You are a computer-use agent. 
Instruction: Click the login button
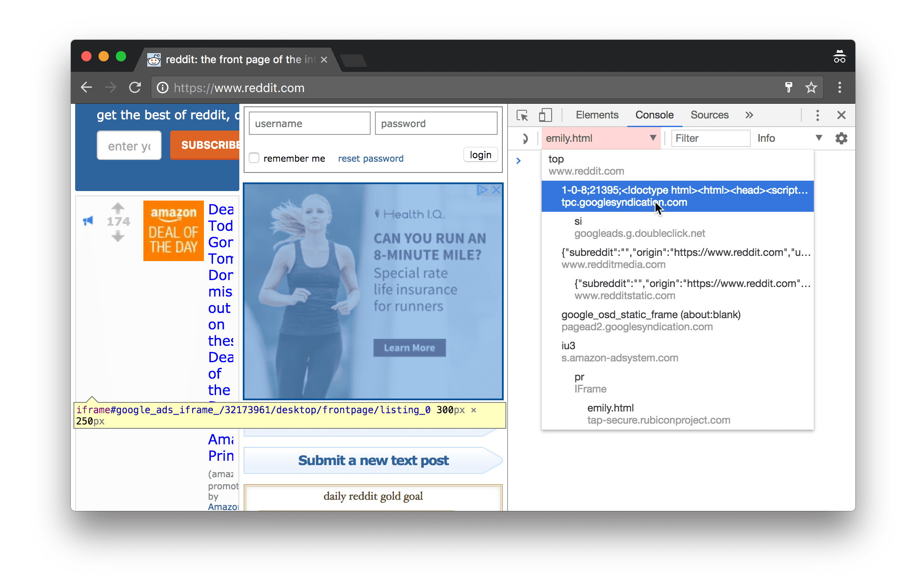tap(481, 156)
